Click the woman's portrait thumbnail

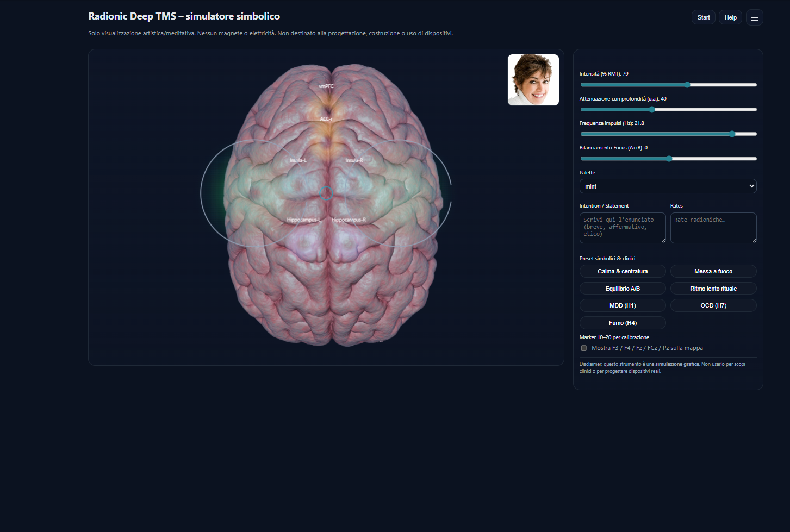(x=533, y=80)
